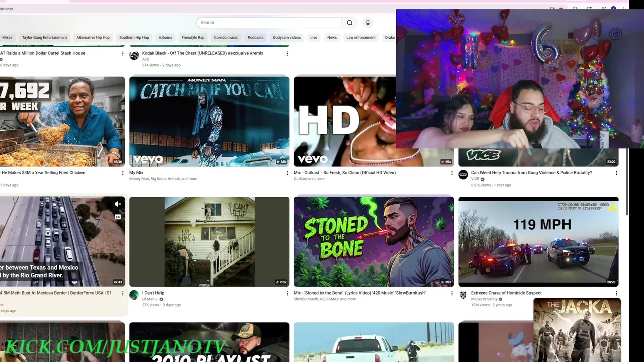This screenshot has height=362, width=644.
Task: Open 'He Makes $3M a Year Selling Fried Chicken' title
Action: click(43, 173)
